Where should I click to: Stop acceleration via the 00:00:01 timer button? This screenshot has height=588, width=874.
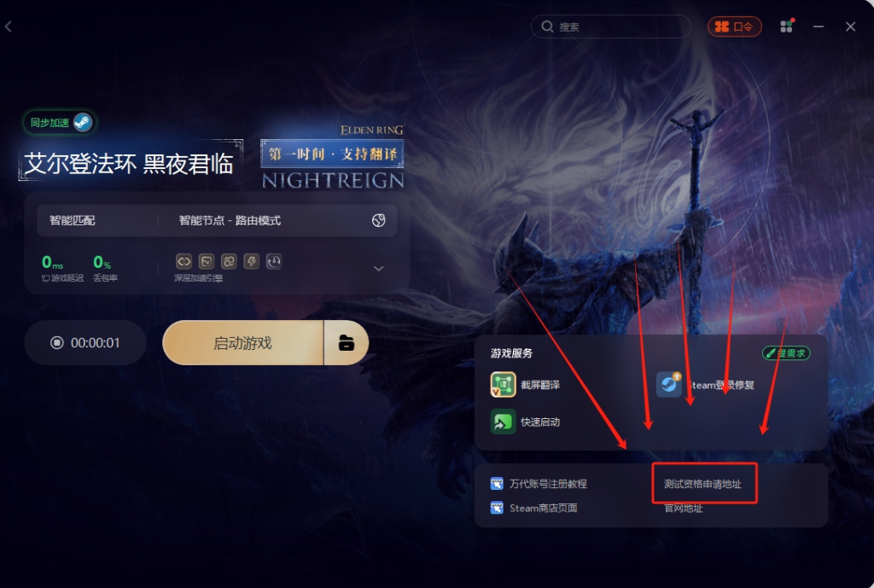(85, 343)
